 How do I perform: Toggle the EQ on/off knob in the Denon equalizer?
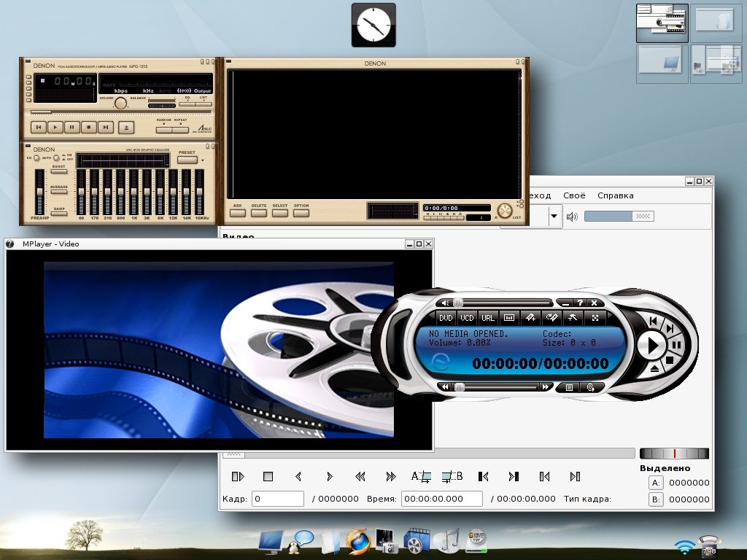coord(36,158)
